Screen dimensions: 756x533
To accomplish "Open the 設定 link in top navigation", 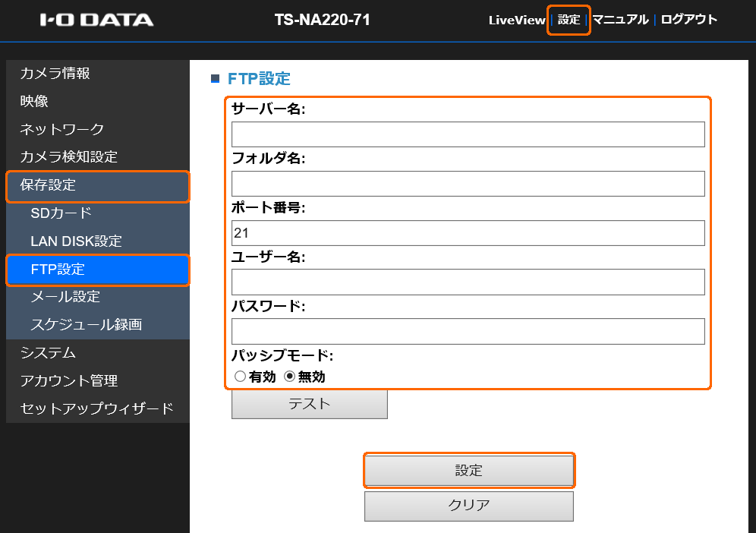I will 569,20.
